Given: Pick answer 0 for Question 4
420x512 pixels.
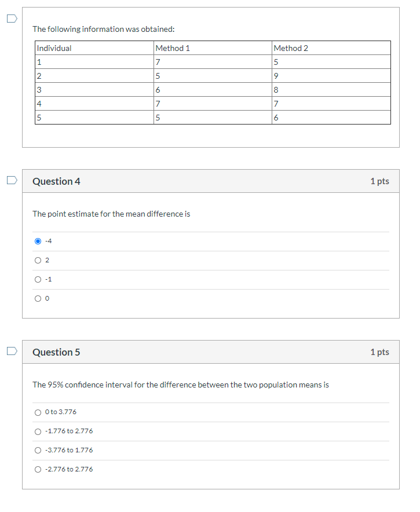Looking at the screenshot, I should pos(37,298).
